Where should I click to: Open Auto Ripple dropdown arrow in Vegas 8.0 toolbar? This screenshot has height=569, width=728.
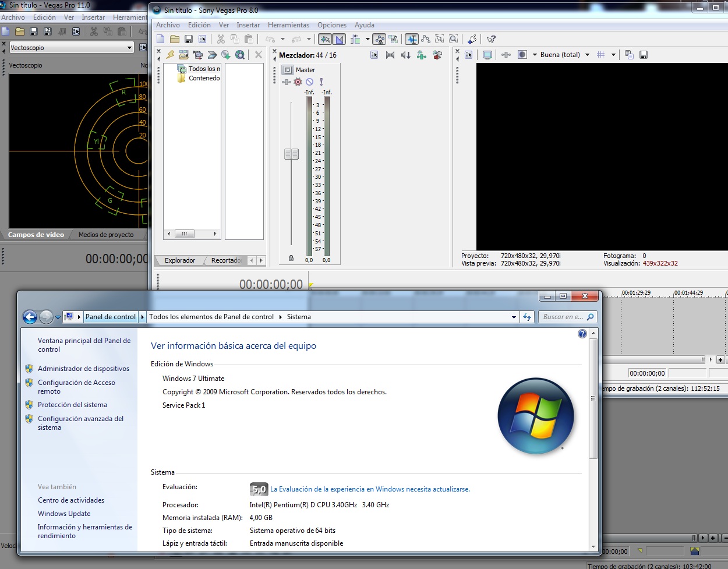(367, 39)
